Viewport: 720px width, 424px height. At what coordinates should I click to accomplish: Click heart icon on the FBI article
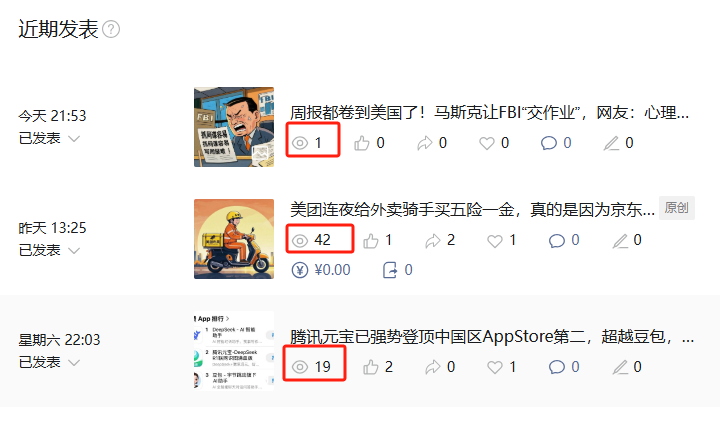pos(487,143)
